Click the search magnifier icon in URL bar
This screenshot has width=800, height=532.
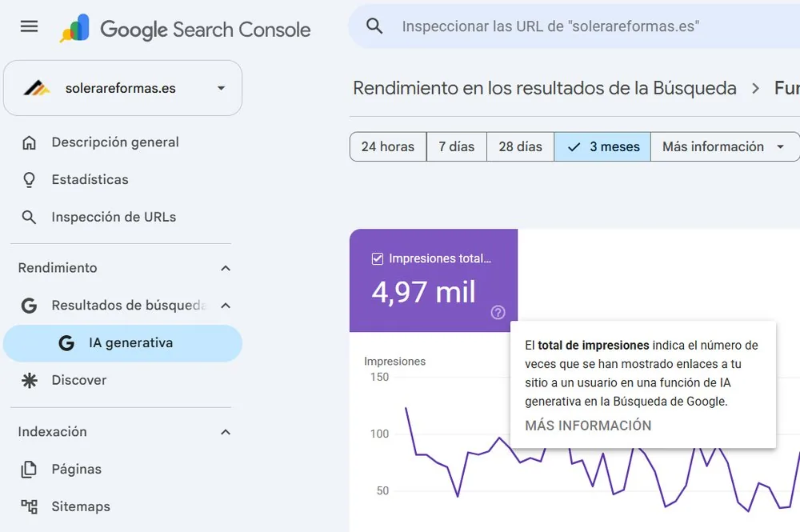(374, 26)
